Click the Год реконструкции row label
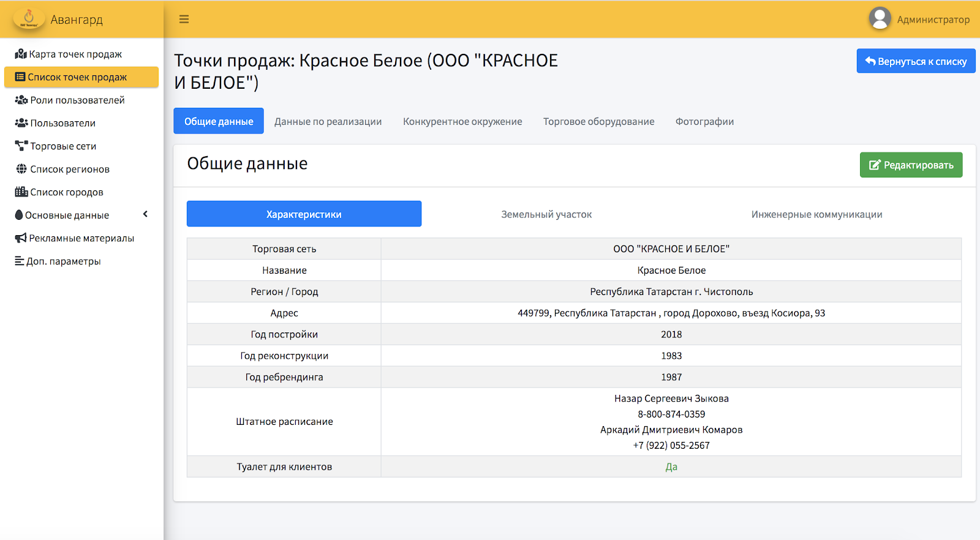 pos(284,356)
